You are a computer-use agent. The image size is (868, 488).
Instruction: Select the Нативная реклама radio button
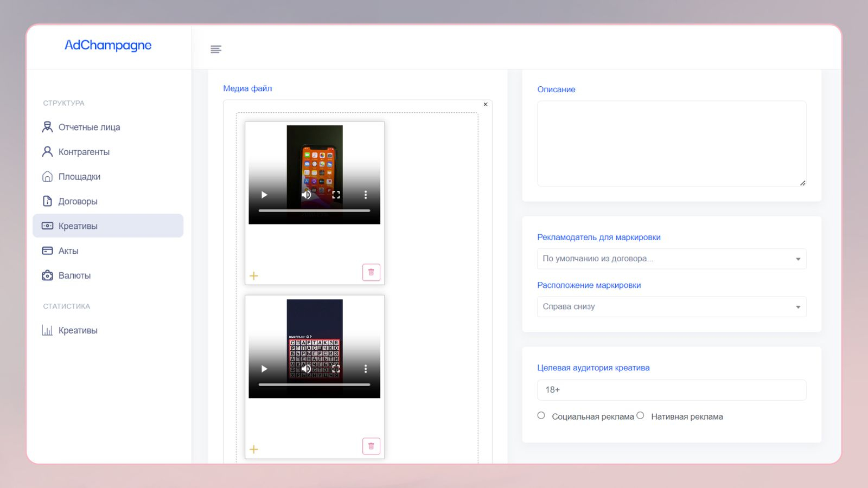pos(640,416)
